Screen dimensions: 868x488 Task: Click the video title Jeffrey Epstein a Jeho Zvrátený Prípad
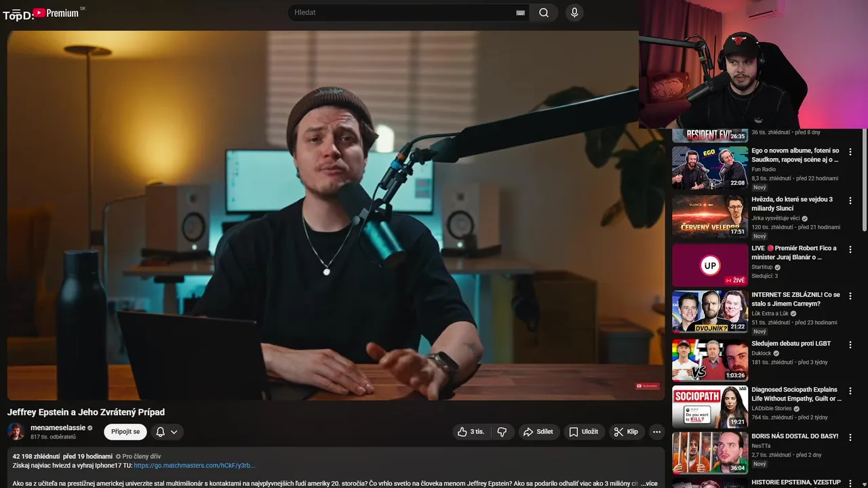coord(86,412)
